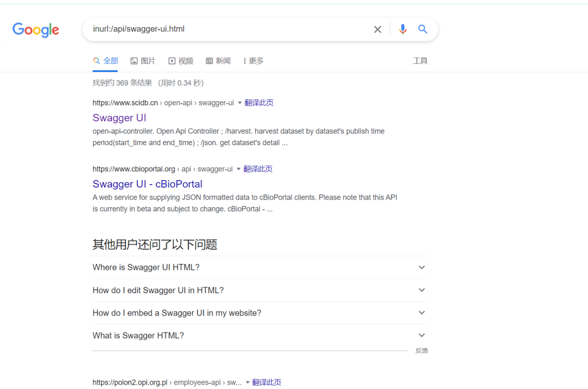Image resolution: width=588 pixels, height=389 pixels.
Task: Click the Google logo
Action: click(x=35, y=29)
